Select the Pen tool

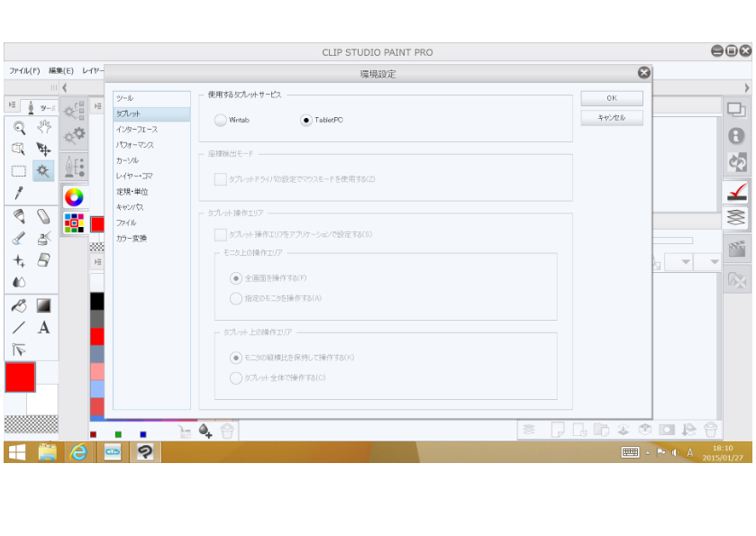(x=19, y=216)
